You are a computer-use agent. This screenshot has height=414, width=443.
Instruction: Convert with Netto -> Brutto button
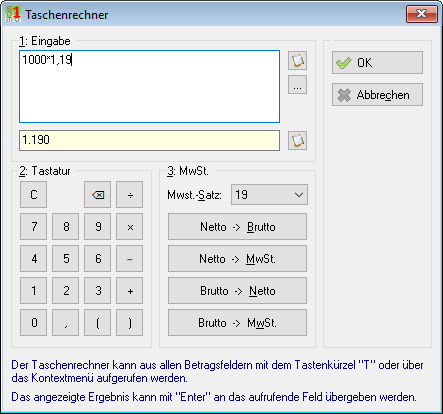click(237, 227)
